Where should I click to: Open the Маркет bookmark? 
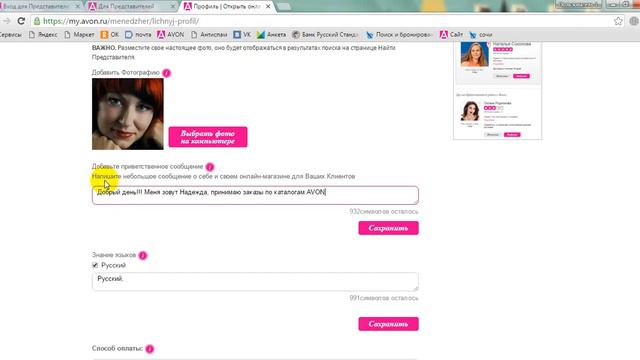click(x=80, y=35)
